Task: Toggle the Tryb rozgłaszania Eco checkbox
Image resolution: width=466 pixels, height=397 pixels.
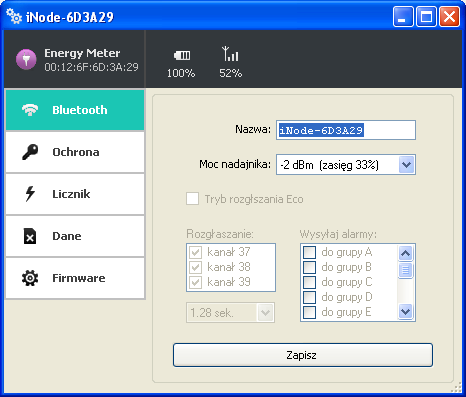Action: point(192,199)
